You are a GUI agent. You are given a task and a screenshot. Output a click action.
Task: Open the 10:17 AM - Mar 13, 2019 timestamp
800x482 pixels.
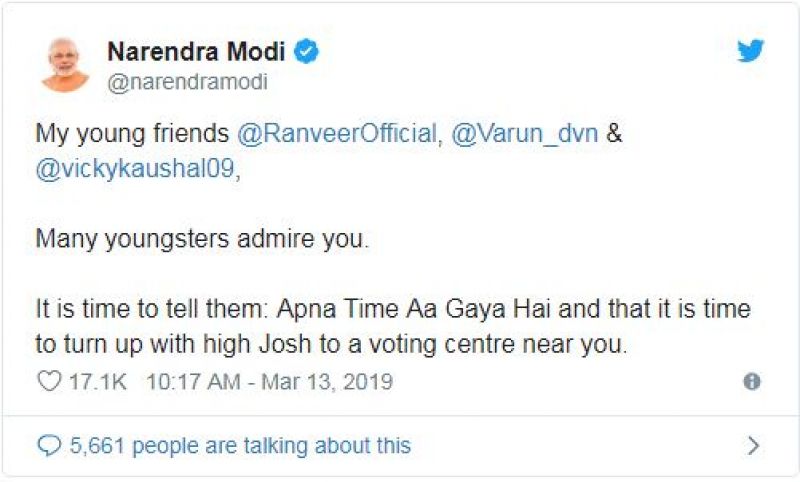coord(269,382)
